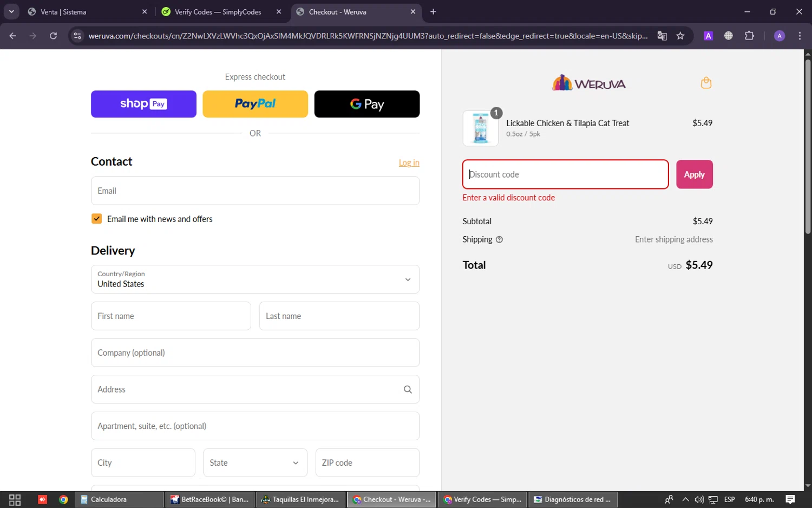This screenshot has width=812, height=508.
Task: Switch to Taquillas El Inmejora taskbar window
Action: (x=300, y=499)
